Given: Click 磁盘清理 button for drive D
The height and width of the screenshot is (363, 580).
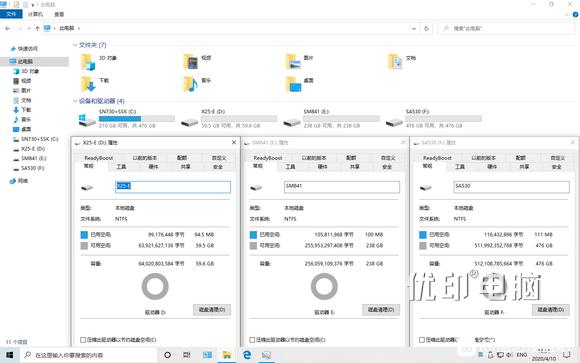Looking at the screenshot, I should coord(212,309).
